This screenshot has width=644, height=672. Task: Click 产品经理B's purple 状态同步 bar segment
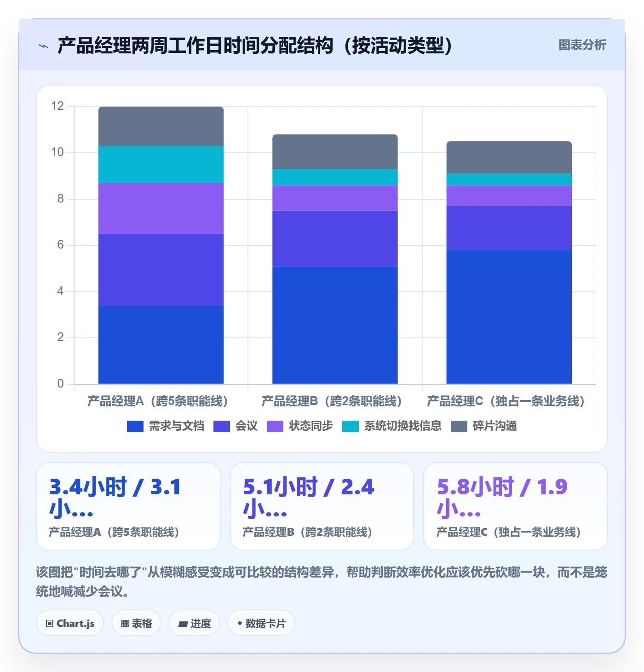click(335, 198)
